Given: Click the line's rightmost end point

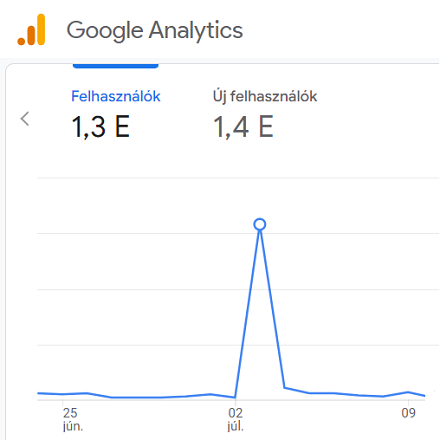Looking at the screenshot, I should [x=424, y=396].
